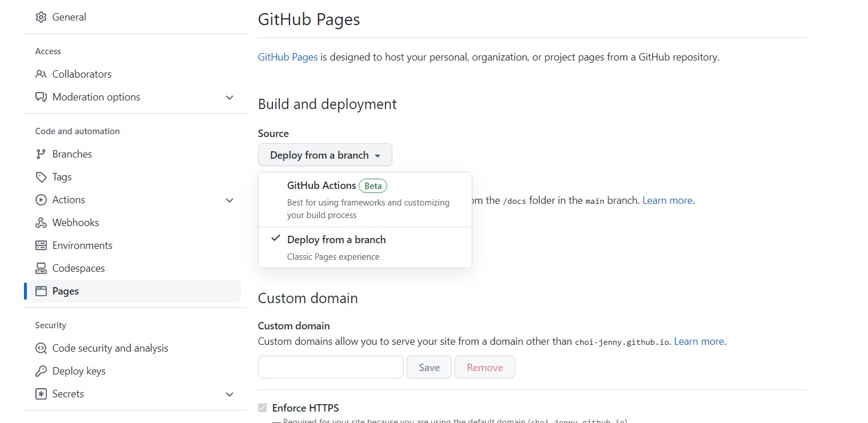868x423 pixels.
Task: Click the play icon beside Actions
Action: (x=41, y=200)
